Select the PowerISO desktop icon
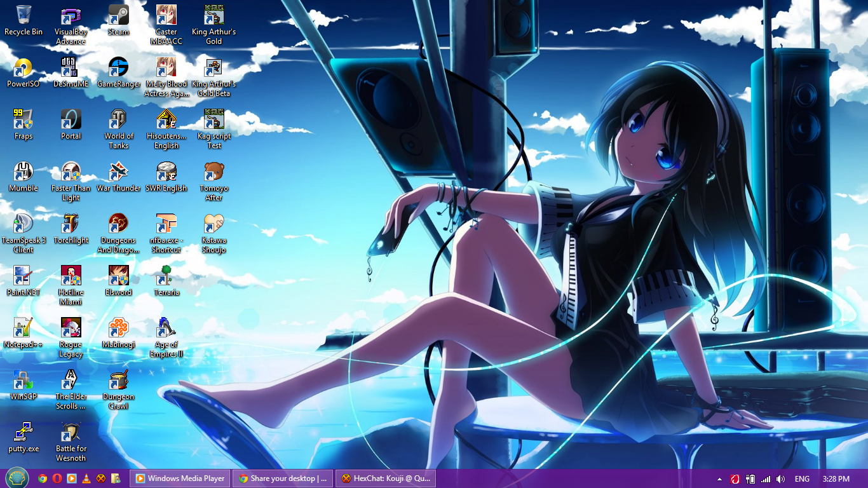The height and width of the screenshot is (488, 868). (24, 71)
